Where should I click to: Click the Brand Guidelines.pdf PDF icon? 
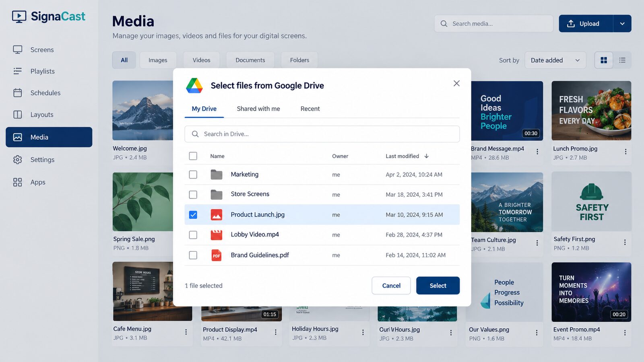[x=217, y=255]
